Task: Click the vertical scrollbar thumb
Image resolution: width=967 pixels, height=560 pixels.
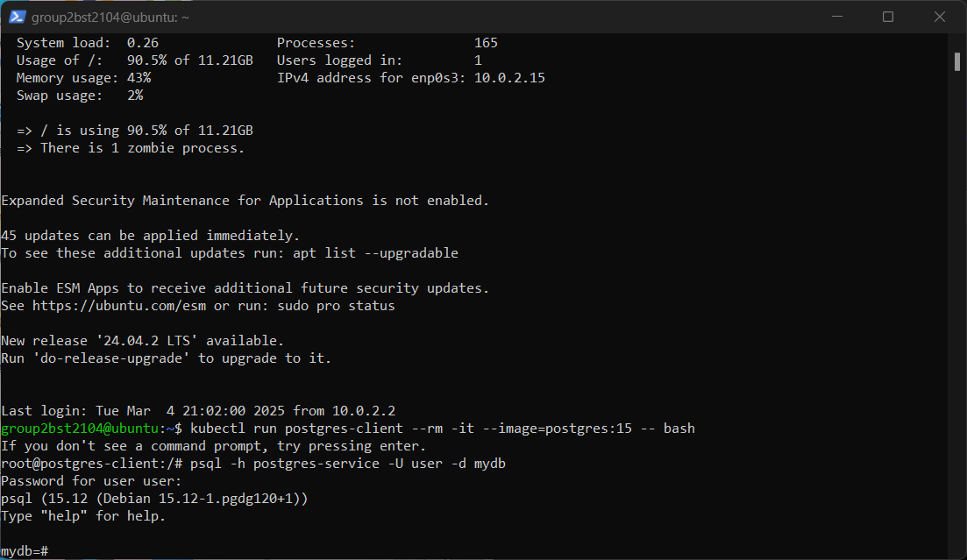Action: tap(957, 61)
